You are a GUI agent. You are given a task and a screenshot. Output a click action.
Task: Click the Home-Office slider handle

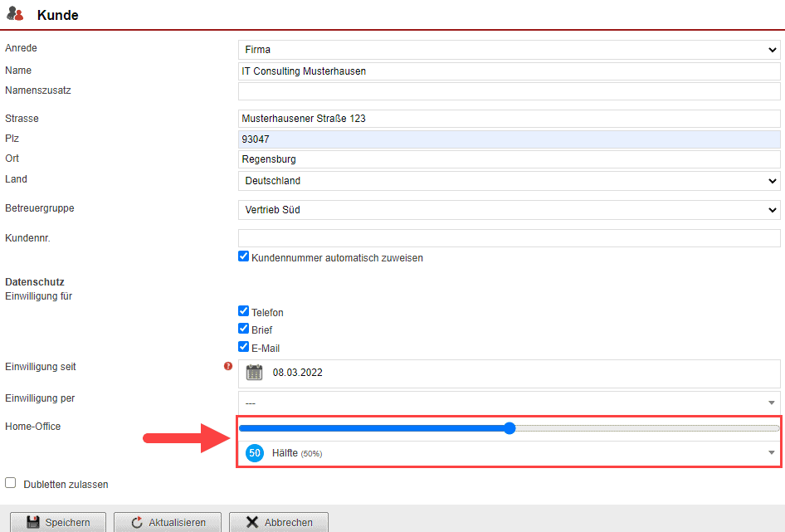point(510,428)
